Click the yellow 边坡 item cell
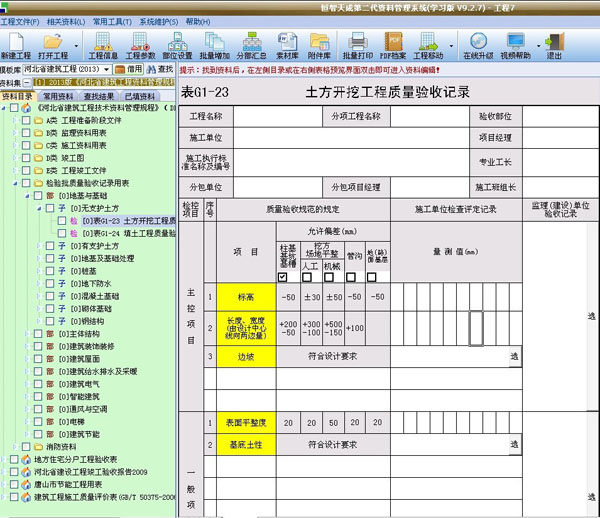This screenshot has width=600, height=518. [x=246, y=357]
